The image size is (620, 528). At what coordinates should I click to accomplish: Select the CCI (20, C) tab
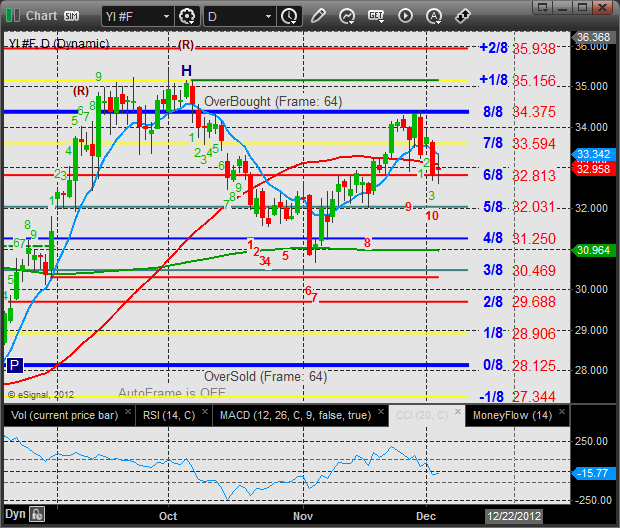tap(422, 415)
